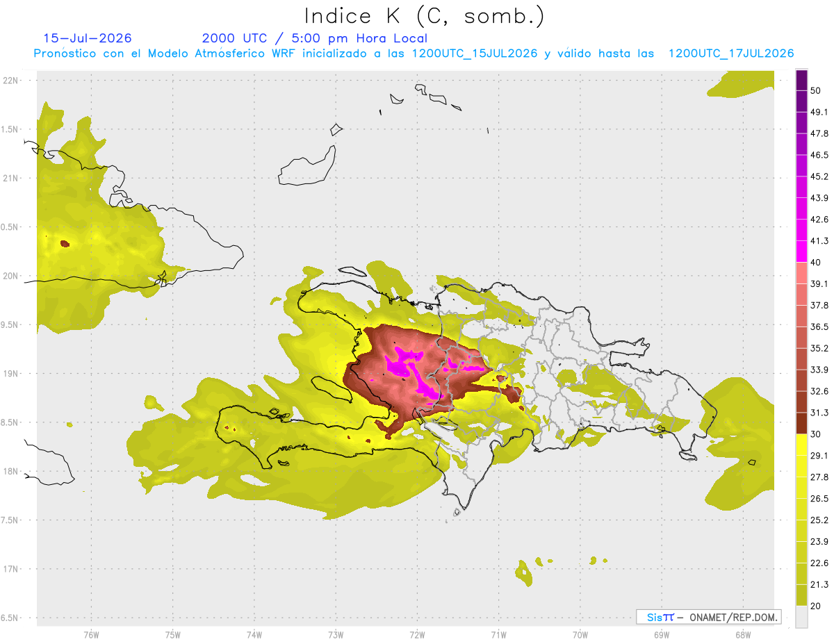Click the "72W" longitude label

(x=417, y=635)
